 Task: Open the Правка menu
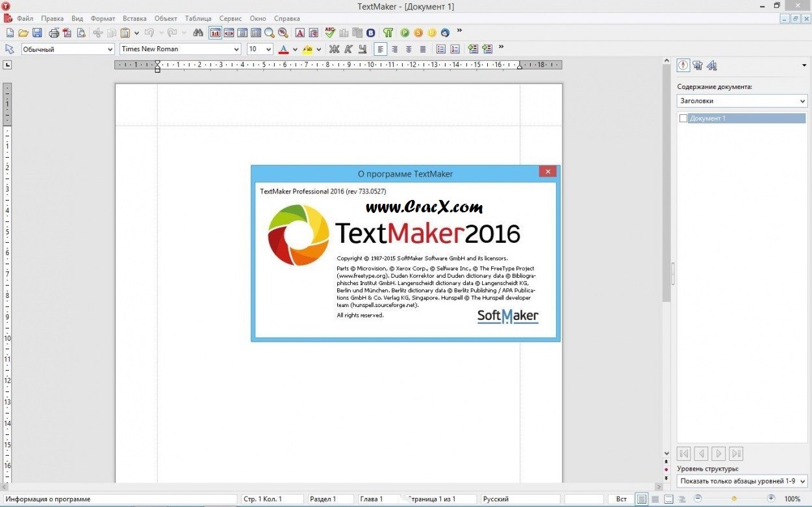[x=52, y=18]
